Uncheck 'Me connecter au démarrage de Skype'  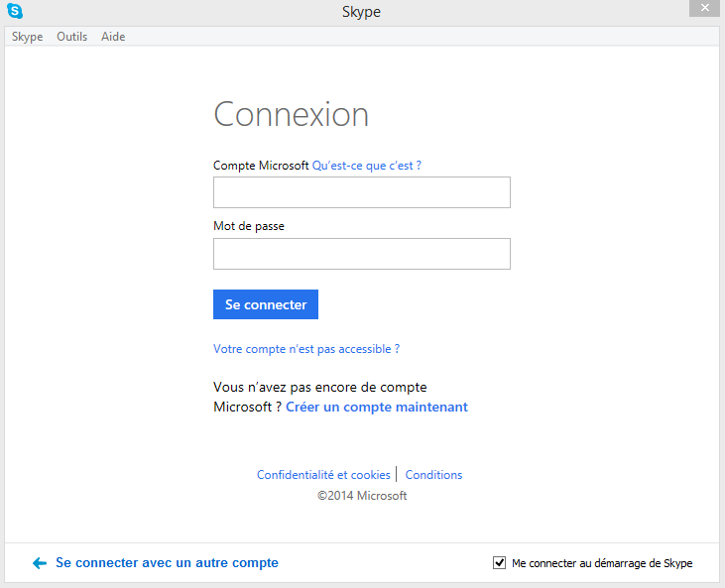tap(499, 562)
